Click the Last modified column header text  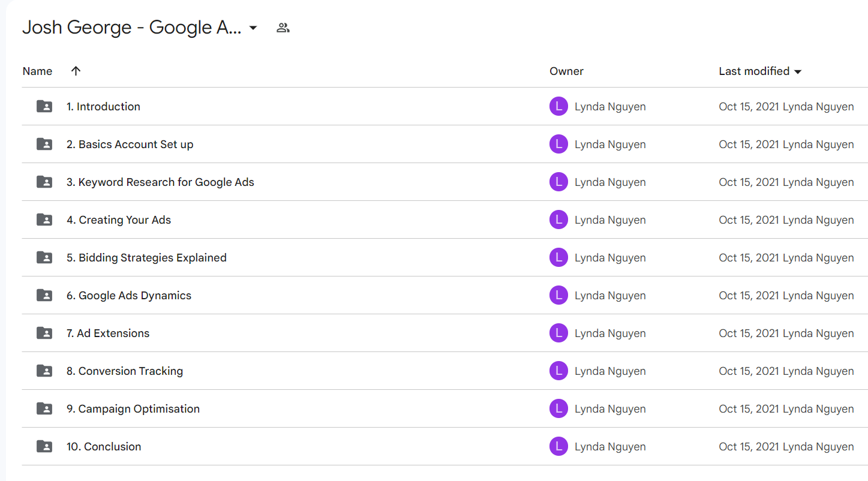point(754,71)
